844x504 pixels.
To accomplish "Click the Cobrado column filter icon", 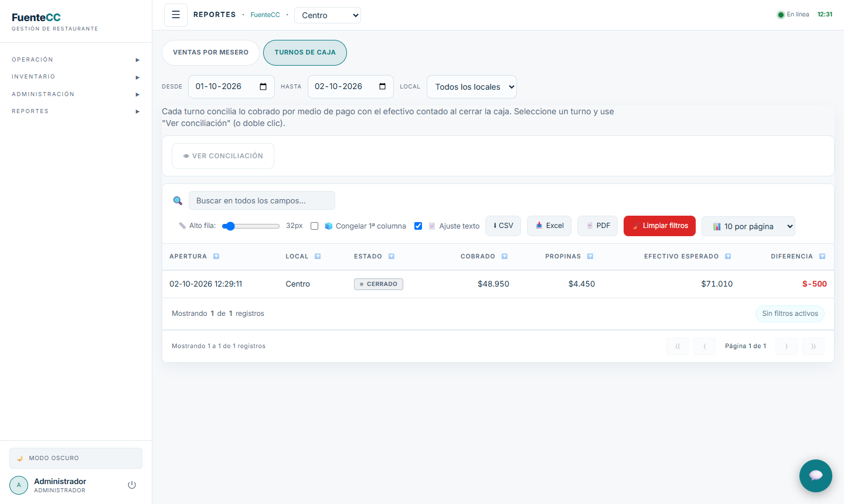I will point(505,257).
